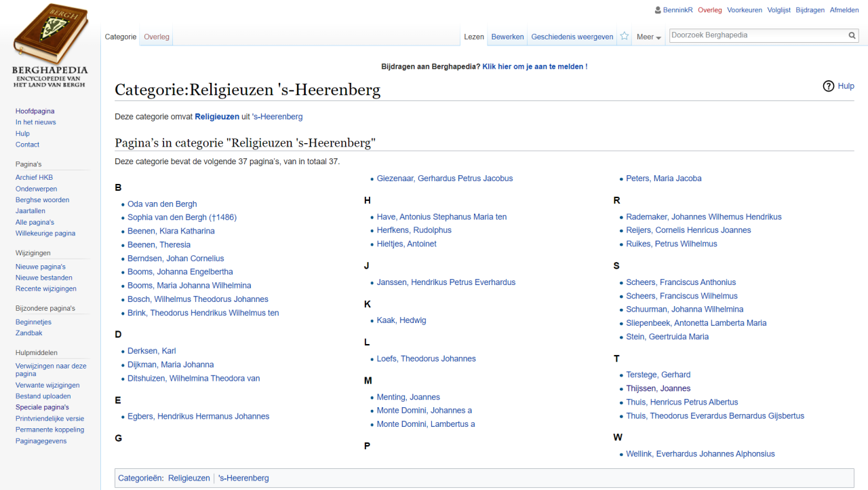The image size is (868, 490).
Task: Click 'Klik hier om je aan te melden'
Action: (532, 67)
